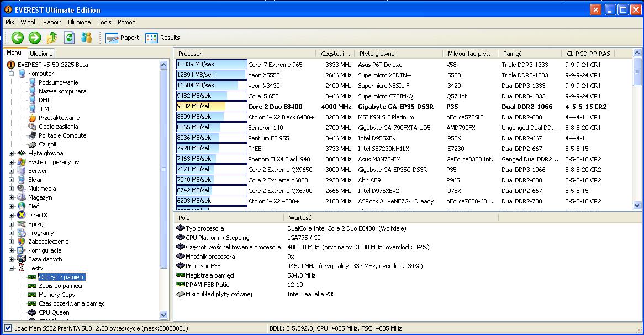Click the Raport toolbar button
The width and height of the screenshot is (644, 335).
(122, 38)
